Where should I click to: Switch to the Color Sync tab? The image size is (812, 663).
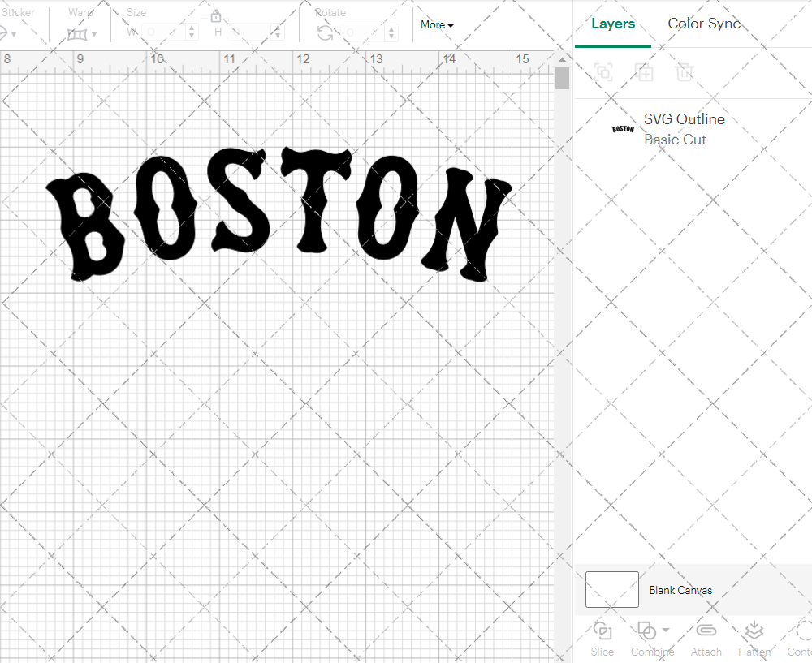pyautogui.click(x=704, y=24)
